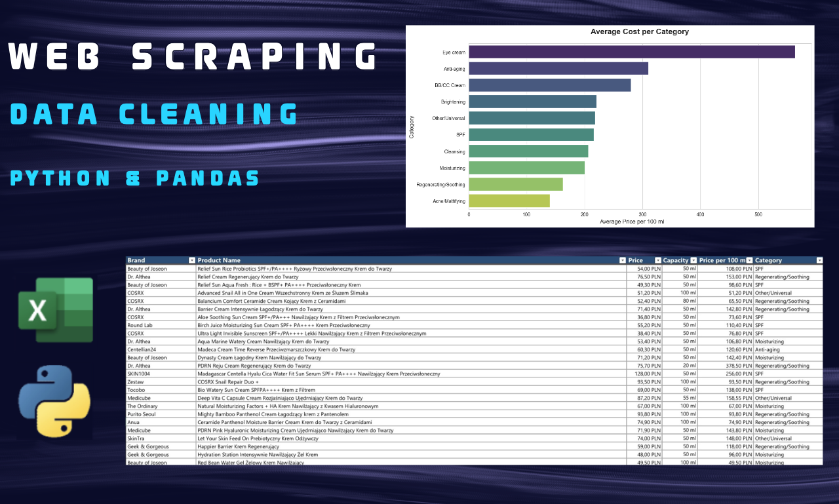Click the Anti-aging bar in the chart

click(x=558, y=68)
